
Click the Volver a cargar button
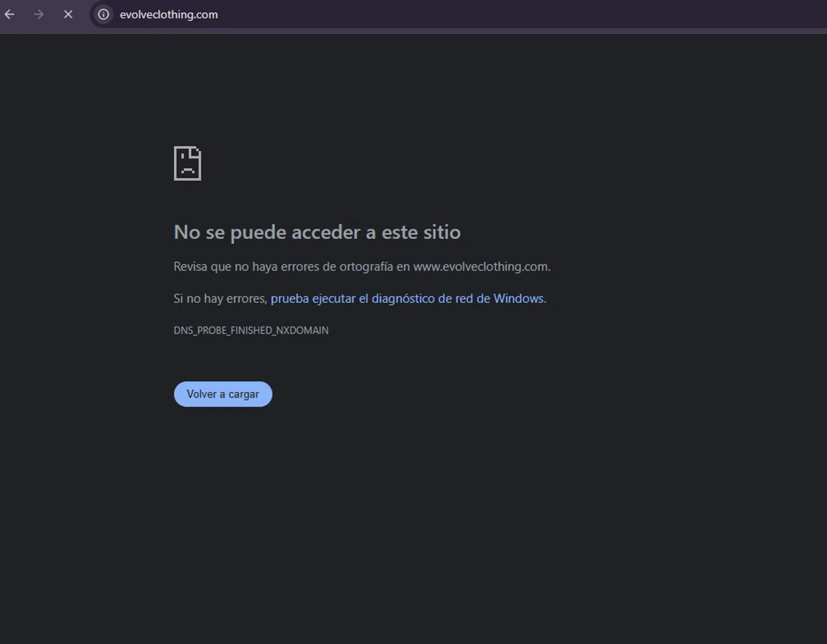tap(223, 394)
